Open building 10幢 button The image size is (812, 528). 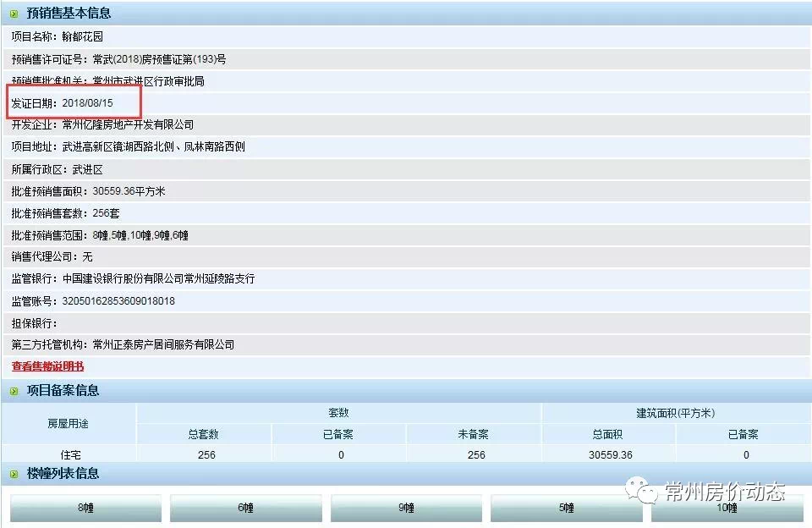pos(727,508)
